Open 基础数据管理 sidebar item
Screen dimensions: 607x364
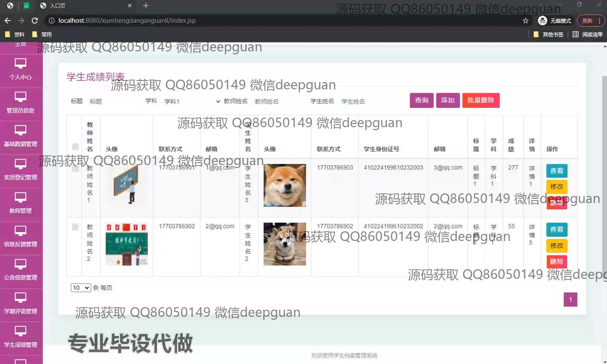21,138
